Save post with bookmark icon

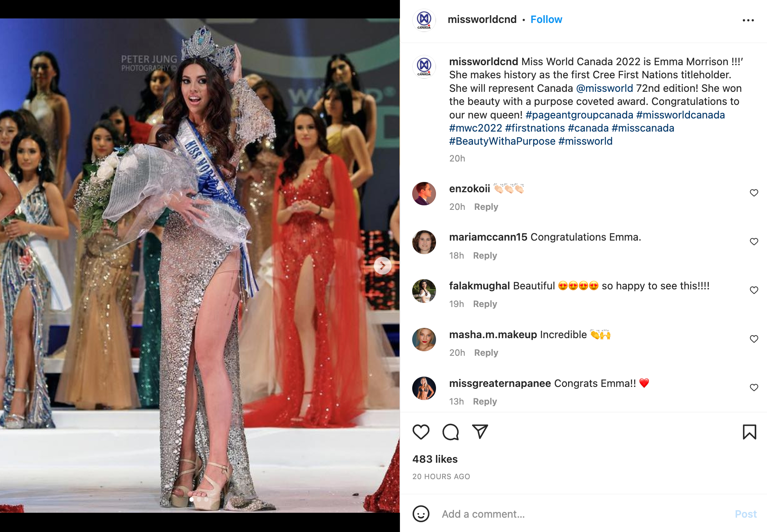(749, 432)
